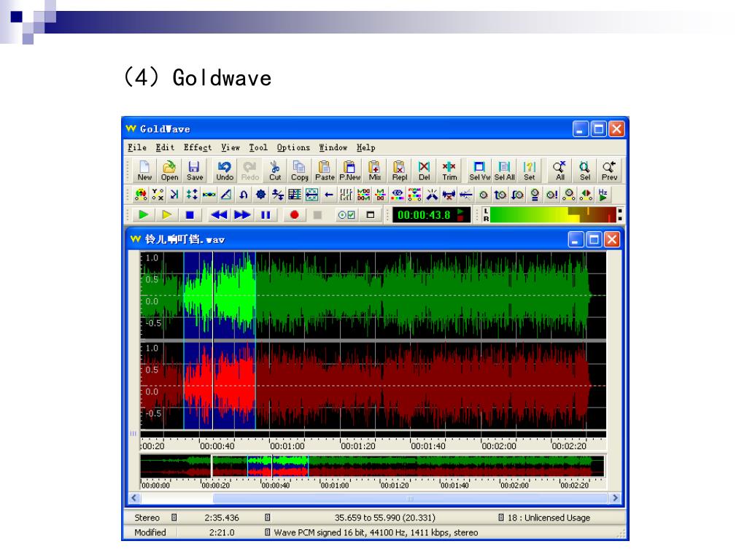Click the Stereo status bar entry
Image resolution: width=747 pixels, height=560 pixels.
pos(147,518)
